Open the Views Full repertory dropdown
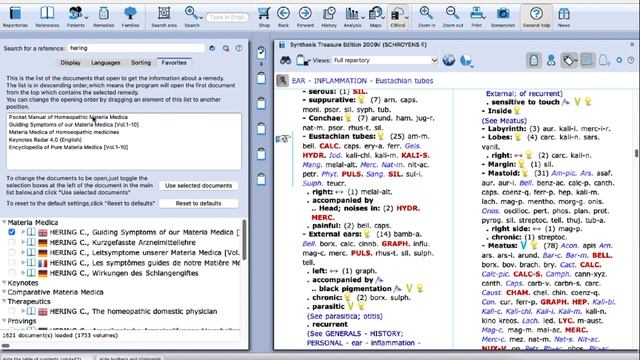Image resolution: width=640 pixels, height=360 pixels. pyautogui.click(x=386, y=60)
